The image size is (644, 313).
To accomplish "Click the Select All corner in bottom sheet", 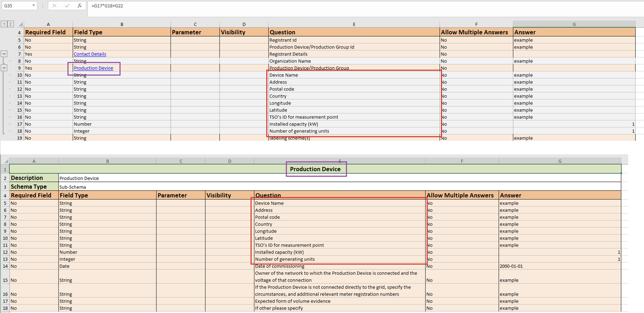I will tap(5, 161).
